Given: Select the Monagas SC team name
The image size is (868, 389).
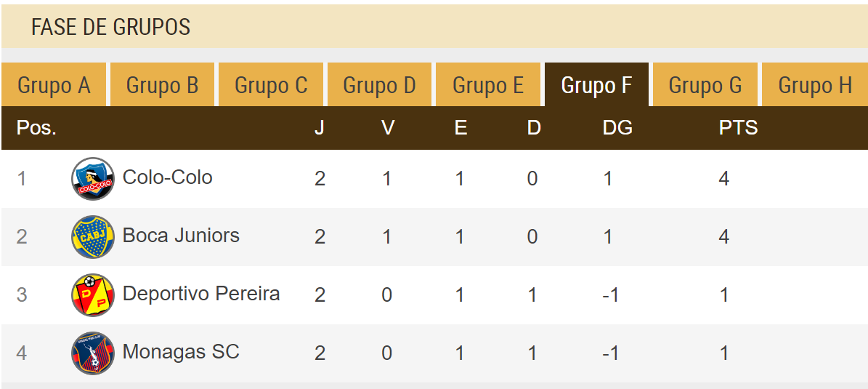Looking at the screenshot, I should click(181, 352).
